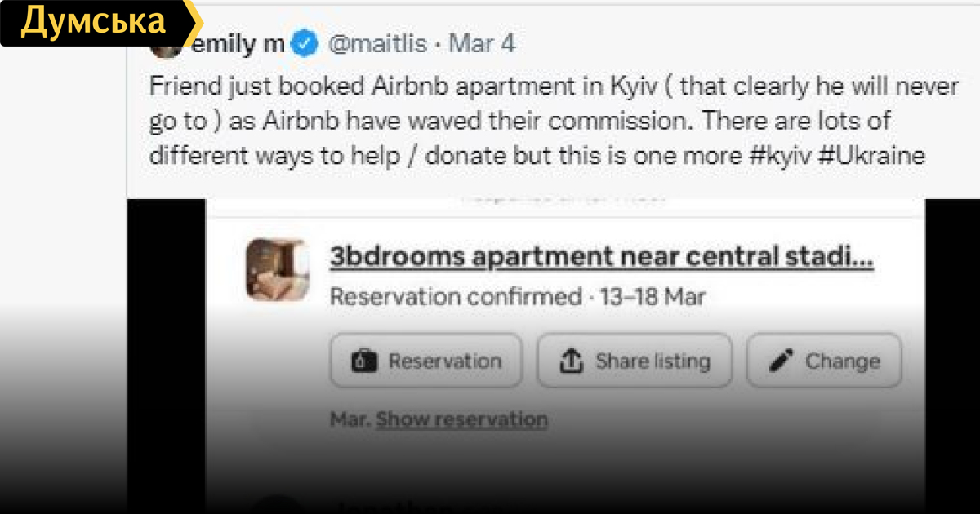Click the share arrow icon

pyautogui.click(x=572, y=361)
